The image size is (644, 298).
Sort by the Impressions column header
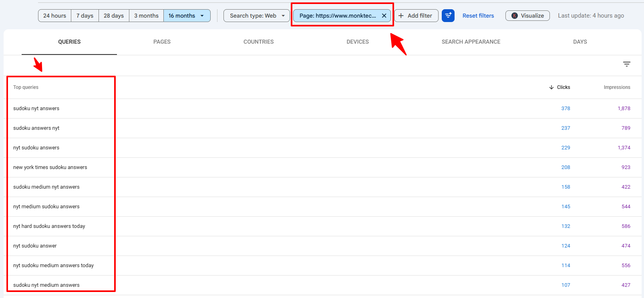pyautogui.click(x=617, y=87)
